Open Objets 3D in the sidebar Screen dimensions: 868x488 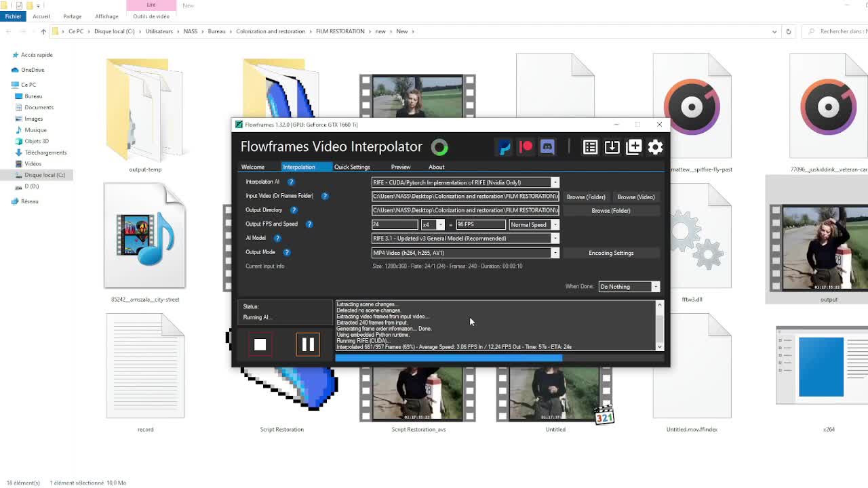[x=37, y=141]
